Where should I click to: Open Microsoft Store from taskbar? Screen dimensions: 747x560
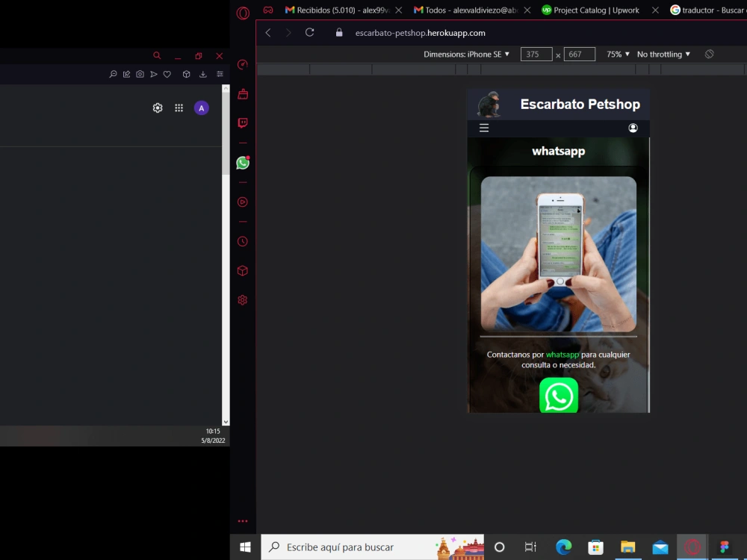tap(595, 547)
